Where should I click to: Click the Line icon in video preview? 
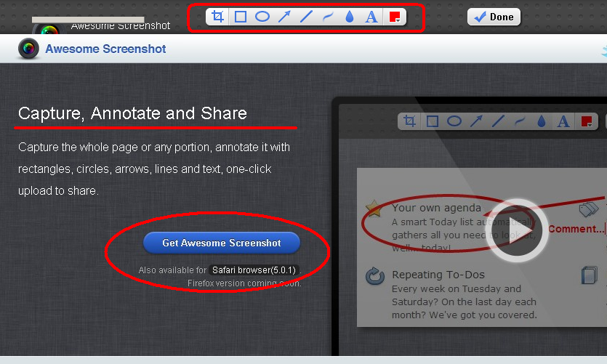498,121
